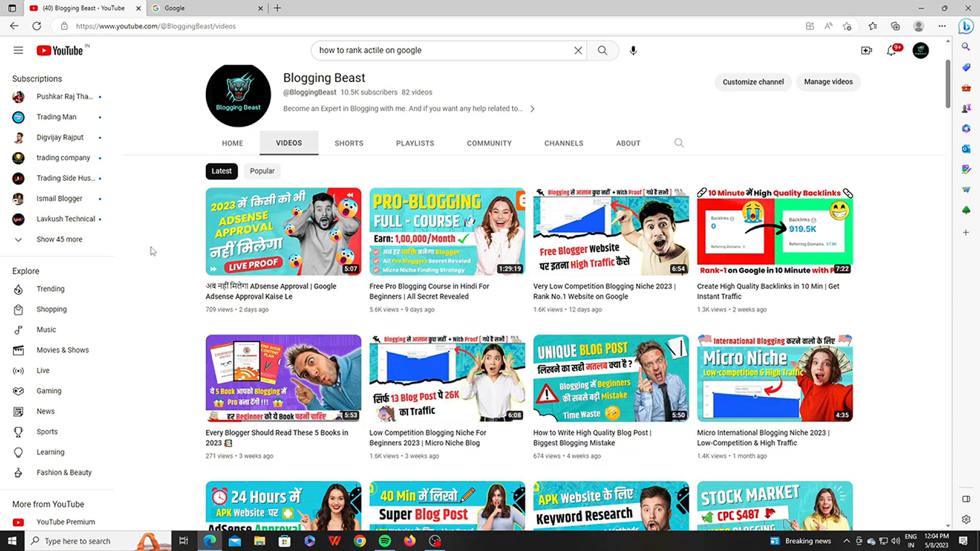
Task: Open Micro International Blogging Niche video thumbnail
Action: click(x=775, y=378)
